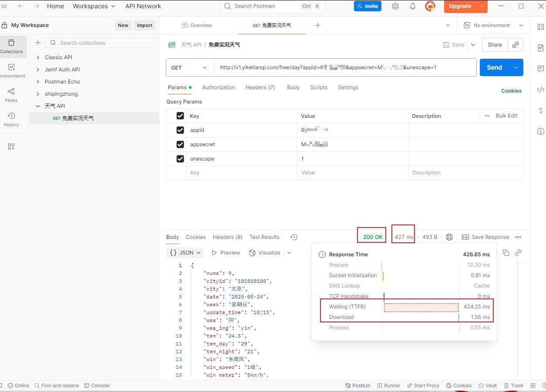Click the Search collections input field
The width and height of the screenshot is (546, 392).
point(104,43)
